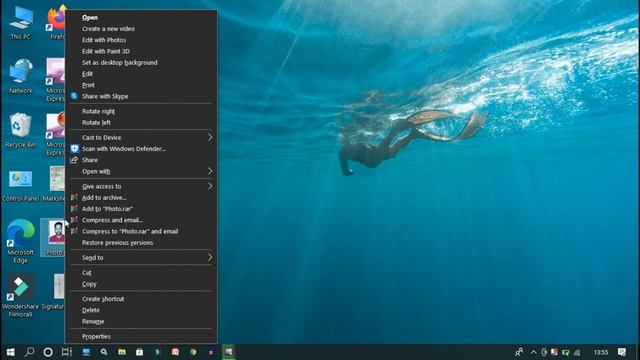Expand Open with submenu arrow
This screenshot has width=640, height=360.
(210, 171)
